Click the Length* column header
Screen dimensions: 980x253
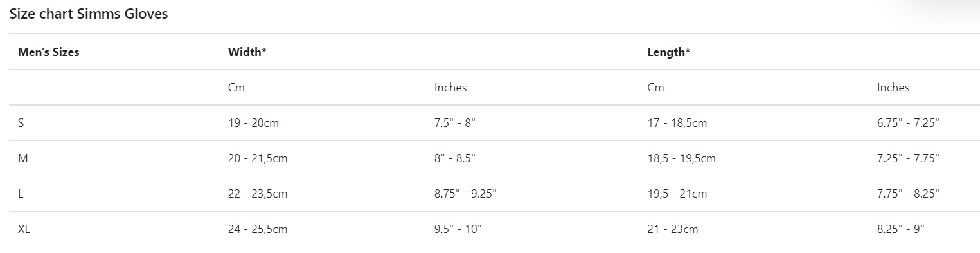tap(669, 52)
